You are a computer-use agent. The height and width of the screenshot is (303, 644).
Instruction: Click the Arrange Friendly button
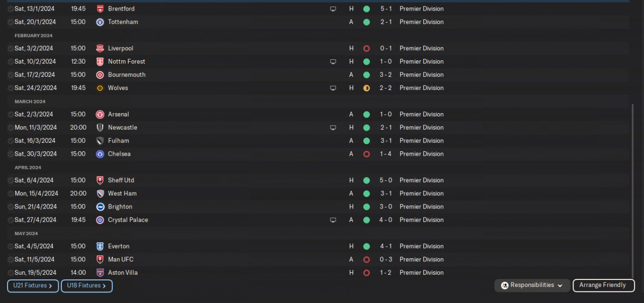pyautogui.click(x=602, y=285)
